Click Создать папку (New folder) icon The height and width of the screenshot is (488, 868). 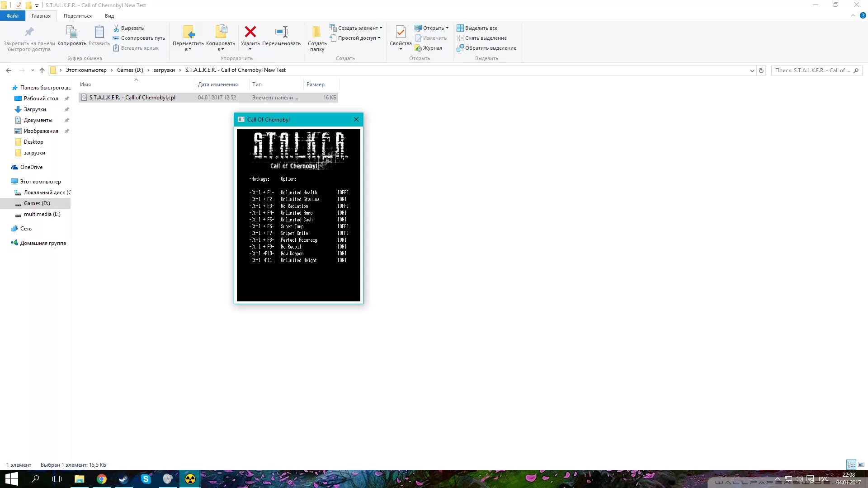tap(317, 32)
